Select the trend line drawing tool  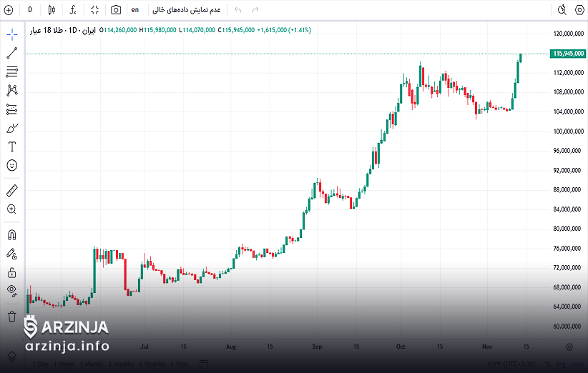tap(11, 53)
